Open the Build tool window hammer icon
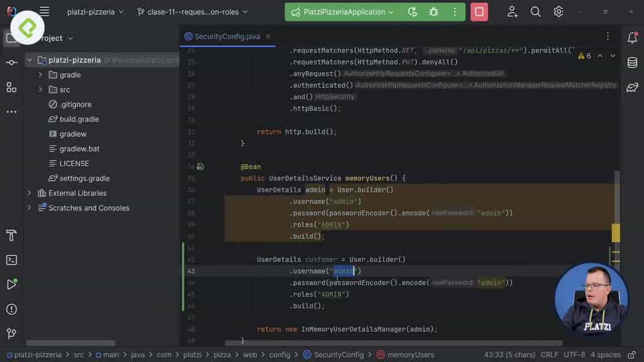This screenshot has height=362, width=644. tap(11, 235)
